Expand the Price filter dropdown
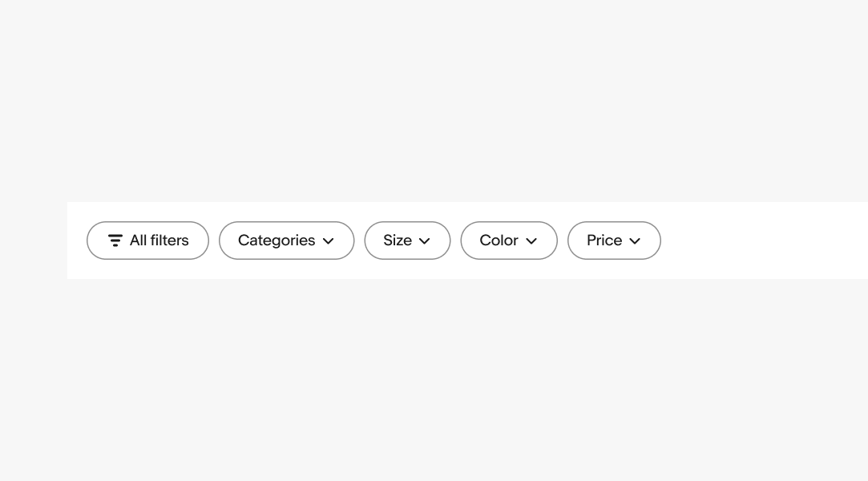868x481 pixels. pos(614,240)
